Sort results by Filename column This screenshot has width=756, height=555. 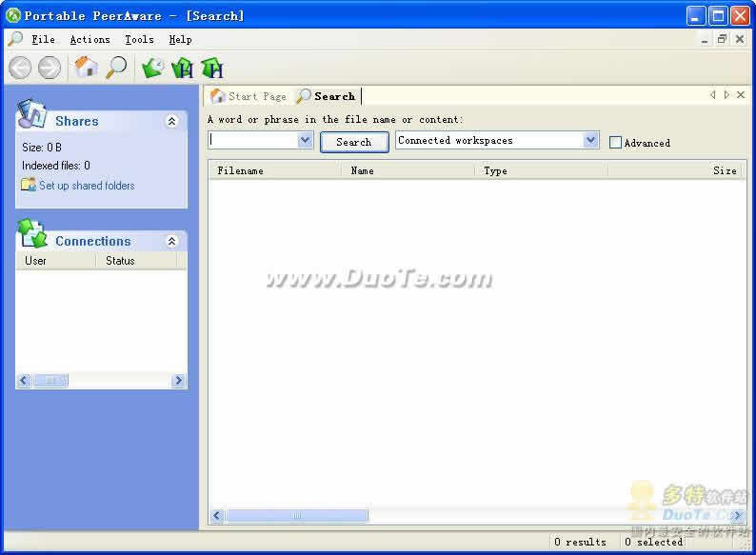(275, 170)
